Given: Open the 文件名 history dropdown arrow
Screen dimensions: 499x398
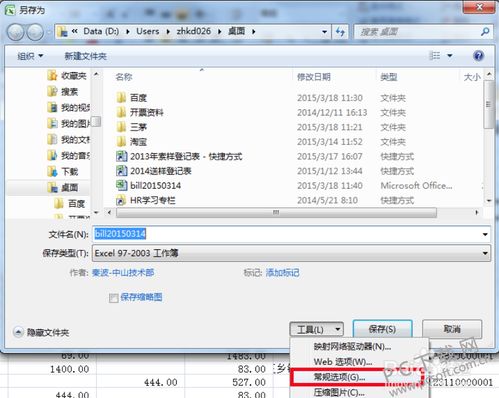Looking at the screenshot, I should (x=485, y=234).
